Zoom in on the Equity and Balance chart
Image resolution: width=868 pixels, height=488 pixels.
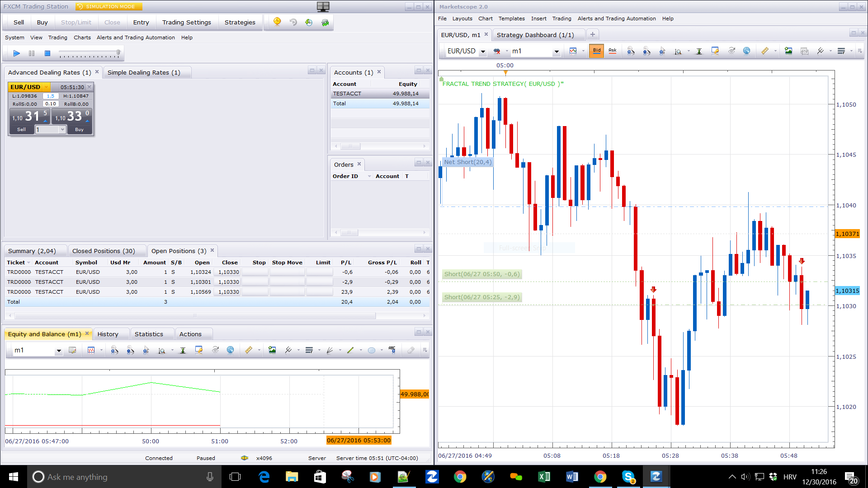coord(114,350)
